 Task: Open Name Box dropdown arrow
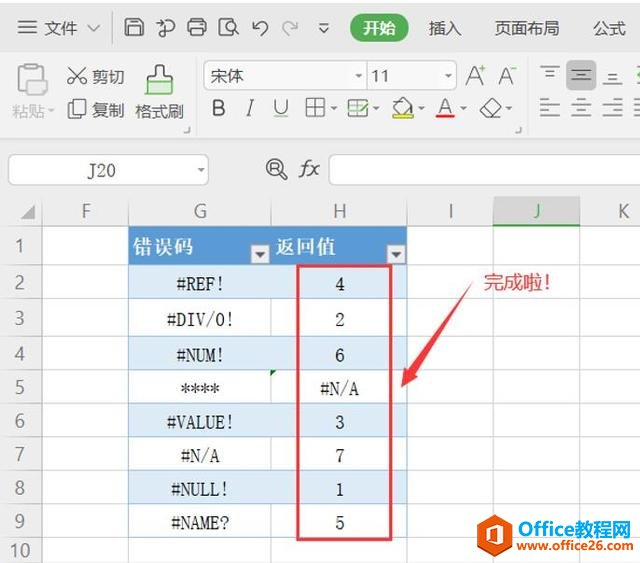(201, 169)
